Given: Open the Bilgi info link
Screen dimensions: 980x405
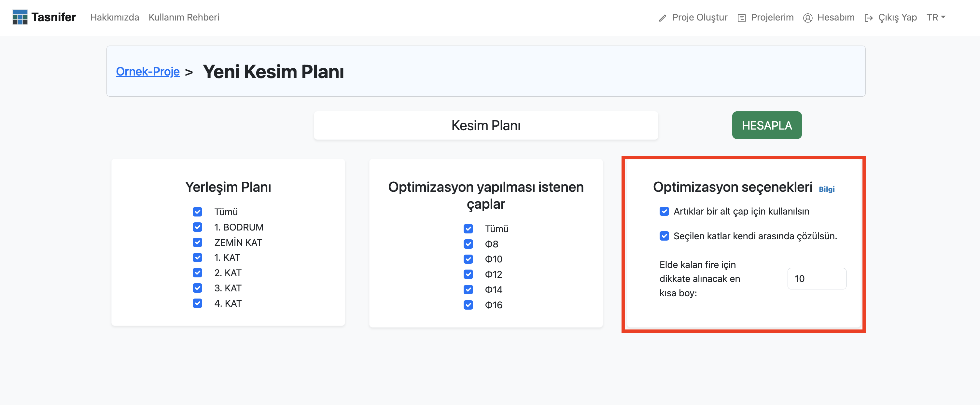Looking at the screenshot, I should click(826, 189).
